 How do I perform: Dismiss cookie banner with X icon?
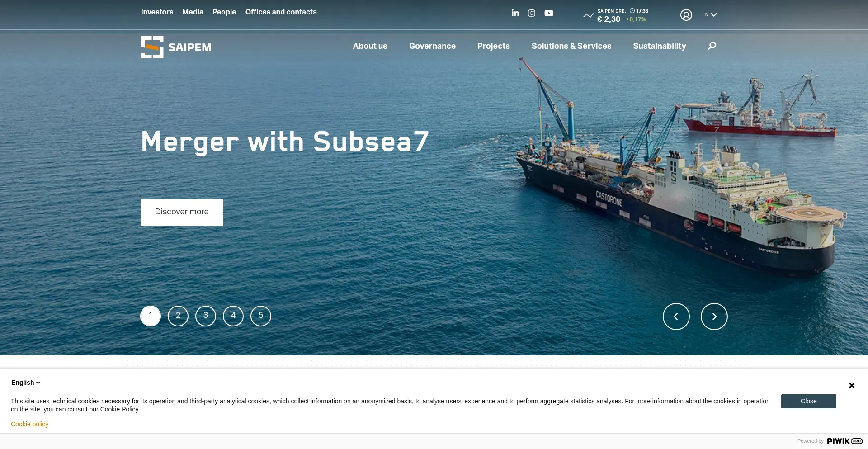click(x=851, y=385)
